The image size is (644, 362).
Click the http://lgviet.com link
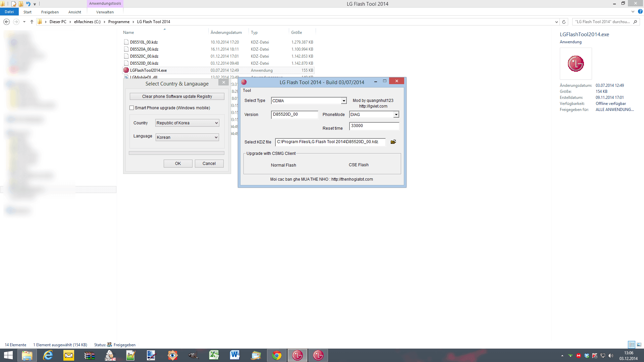373,106
